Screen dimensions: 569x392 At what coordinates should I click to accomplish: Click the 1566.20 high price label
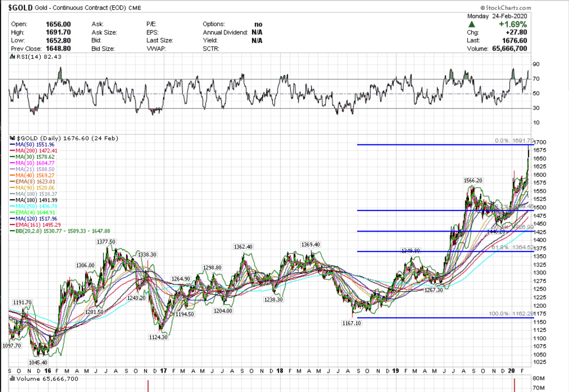[473, 181]
